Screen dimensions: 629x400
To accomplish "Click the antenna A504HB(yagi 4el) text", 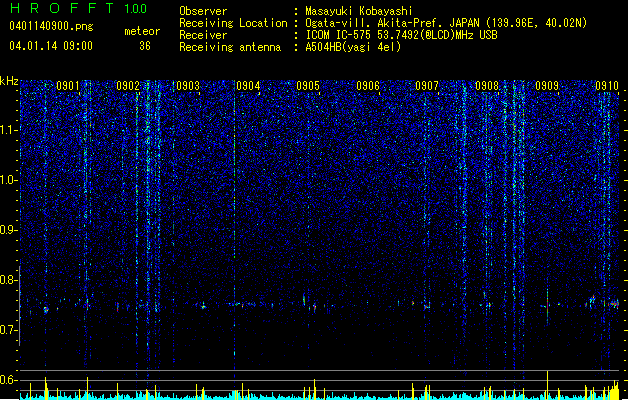I will tap(353, 47).
